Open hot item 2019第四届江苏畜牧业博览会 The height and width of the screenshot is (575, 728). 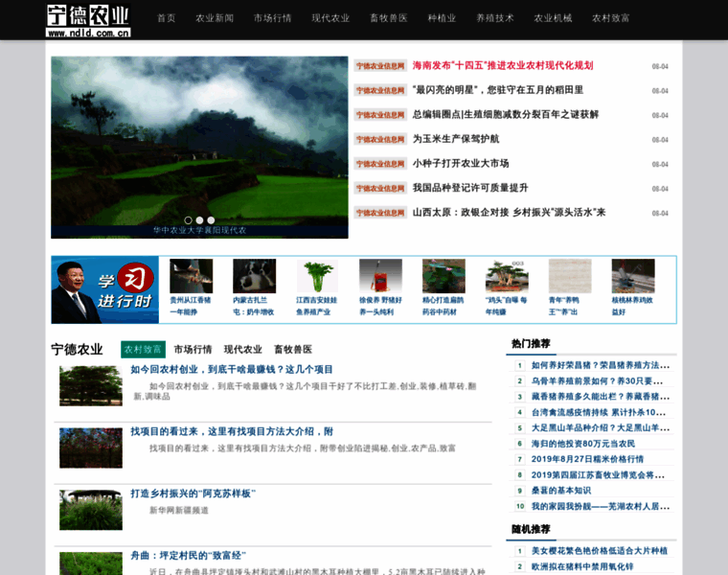[x=598, y=475]
